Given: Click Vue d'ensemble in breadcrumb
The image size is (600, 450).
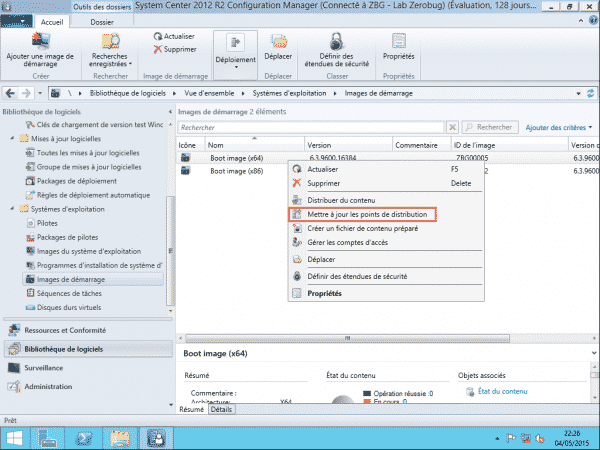Looking at the screenshot, I should point(209,93).
